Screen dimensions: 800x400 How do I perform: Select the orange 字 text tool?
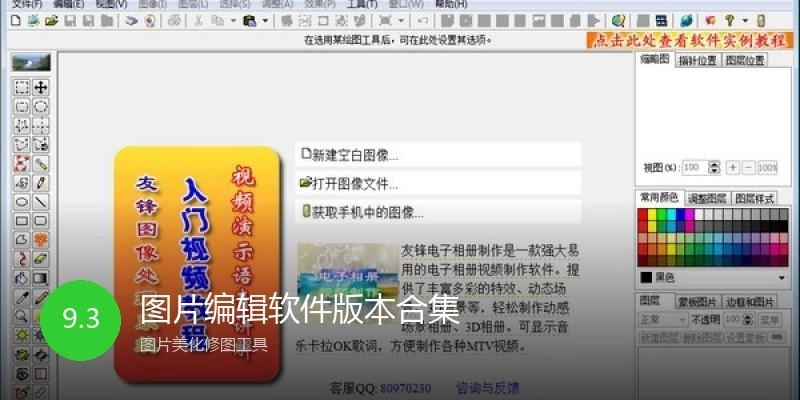coord(41,240)
